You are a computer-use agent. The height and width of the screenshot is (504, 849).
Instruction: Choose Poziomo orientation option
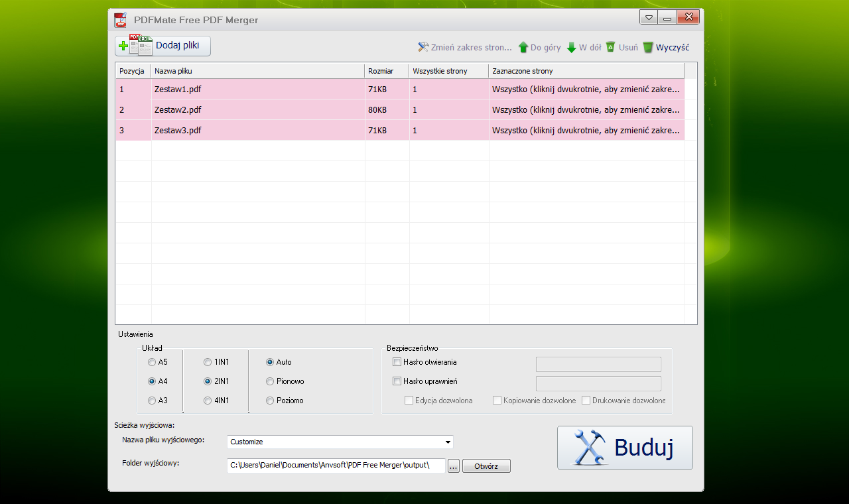point(270,401)
